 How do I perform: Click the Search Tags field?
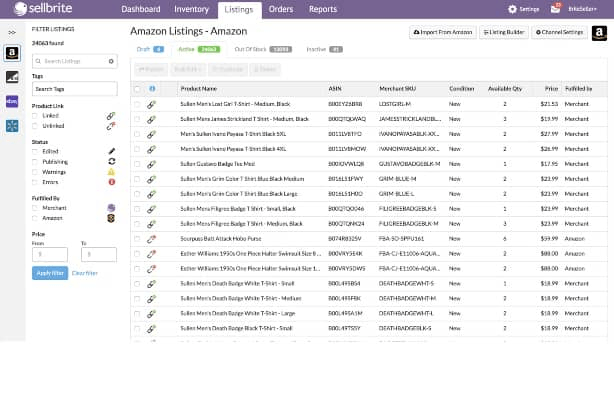(74, 89)
